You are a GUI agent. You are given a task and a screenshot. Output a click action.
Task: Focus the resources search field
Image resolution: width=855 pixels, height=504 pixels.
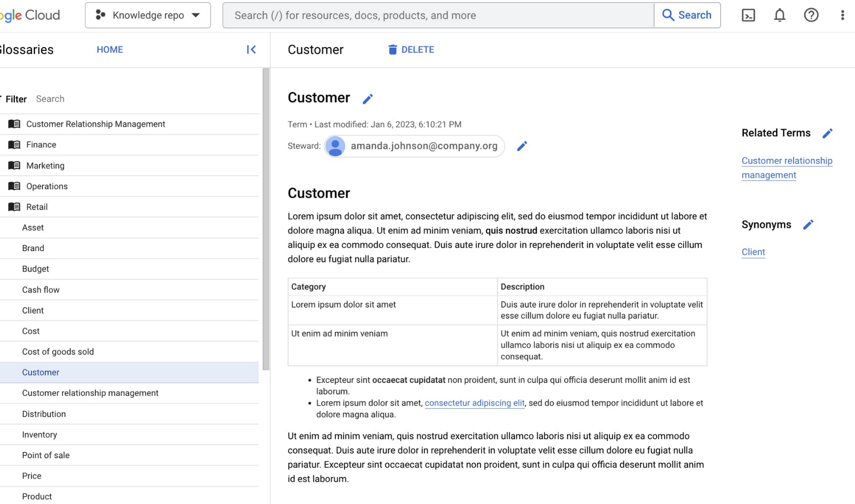[x=438, y=15]
